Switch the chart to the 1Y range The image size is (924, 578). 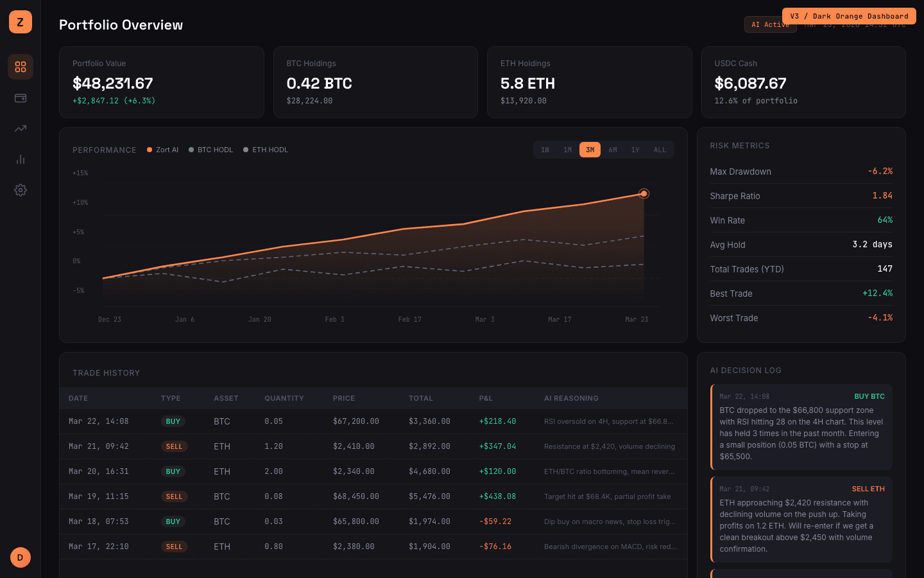pyautogui.click(x=635, y=149)
